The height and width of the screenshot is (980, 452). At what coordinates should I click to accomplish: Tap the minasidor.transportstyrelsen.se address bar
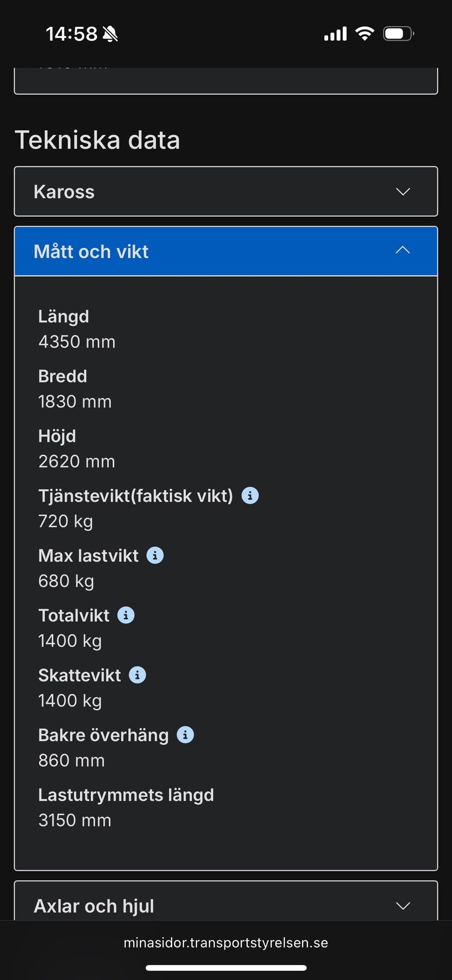pyautogui.click(x=226, y=942)
